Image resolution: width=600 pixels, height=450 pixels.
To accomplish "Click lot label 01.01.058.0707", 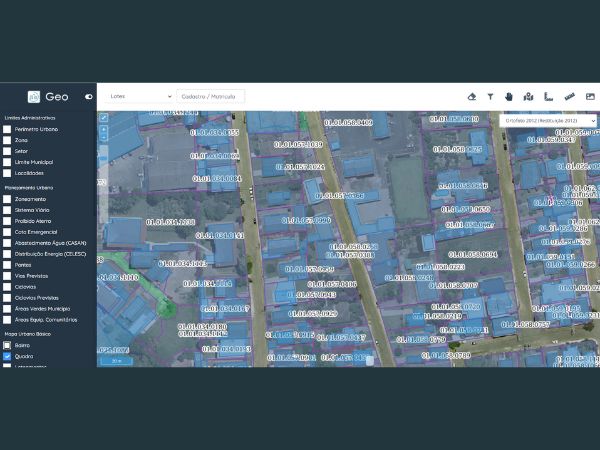I will pyautogui.click(x=453, y=285).
